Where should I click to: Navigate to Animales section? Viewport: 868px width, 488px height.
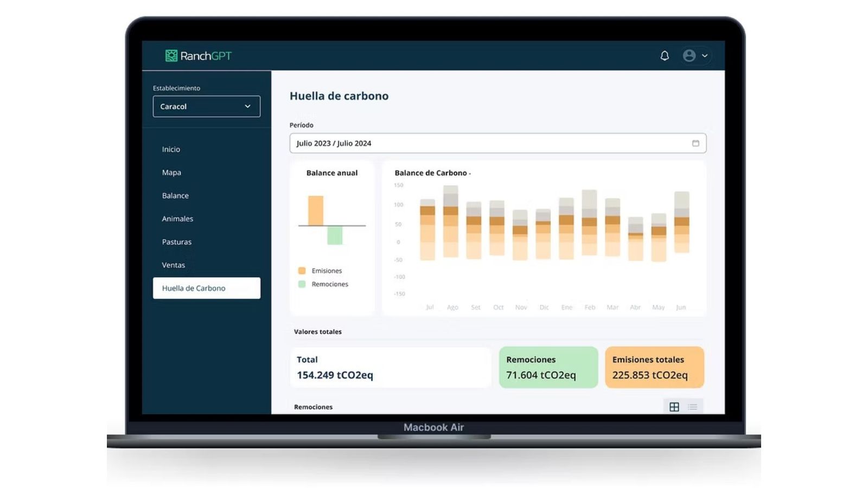click(177, 219)
